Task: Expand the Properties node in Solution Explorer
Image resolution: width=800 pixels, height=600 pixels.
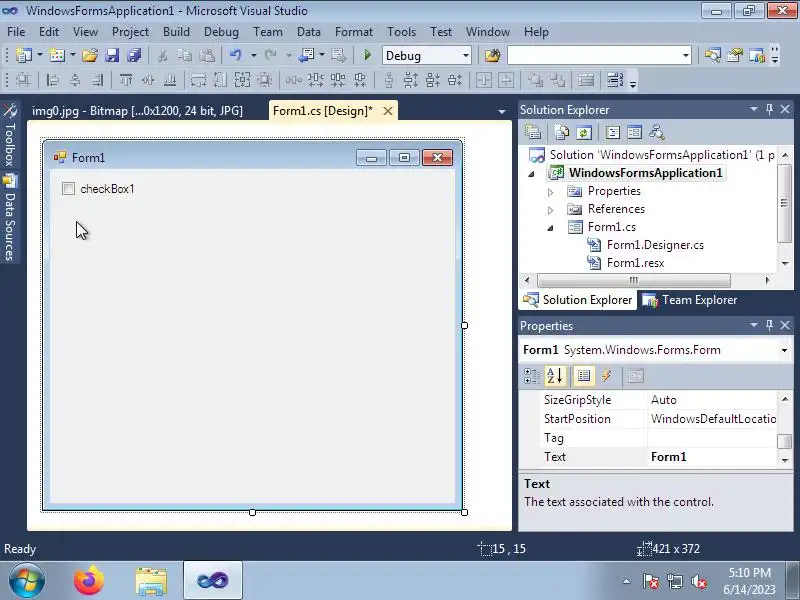Action: (551, 192)
